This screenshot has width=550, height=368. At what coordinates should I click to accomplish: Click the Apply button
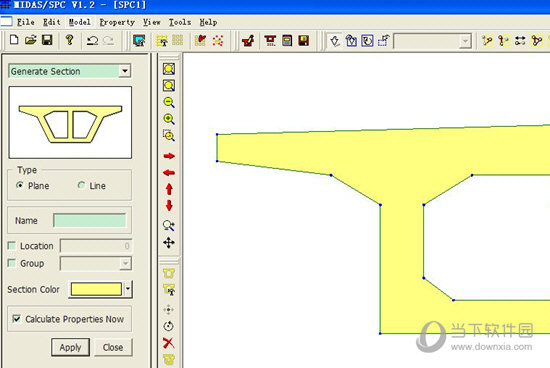tap(71, 347)
